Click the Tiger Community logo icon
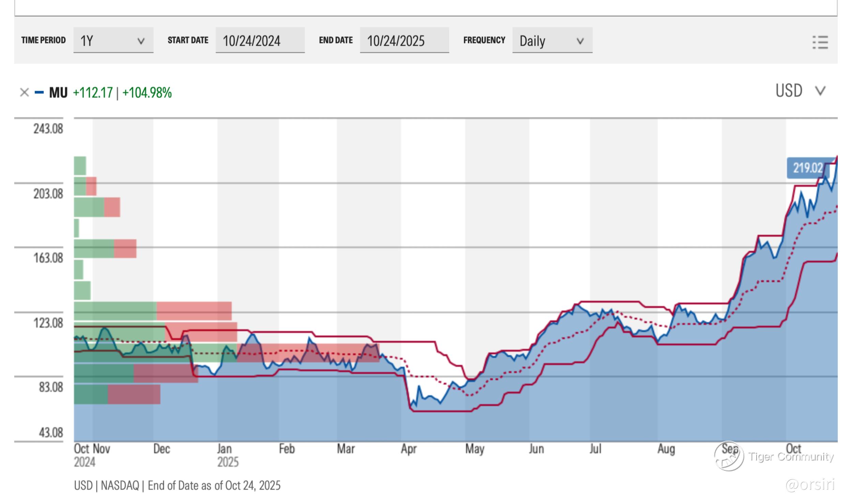852x504 pixels. (x=729, y=456)
